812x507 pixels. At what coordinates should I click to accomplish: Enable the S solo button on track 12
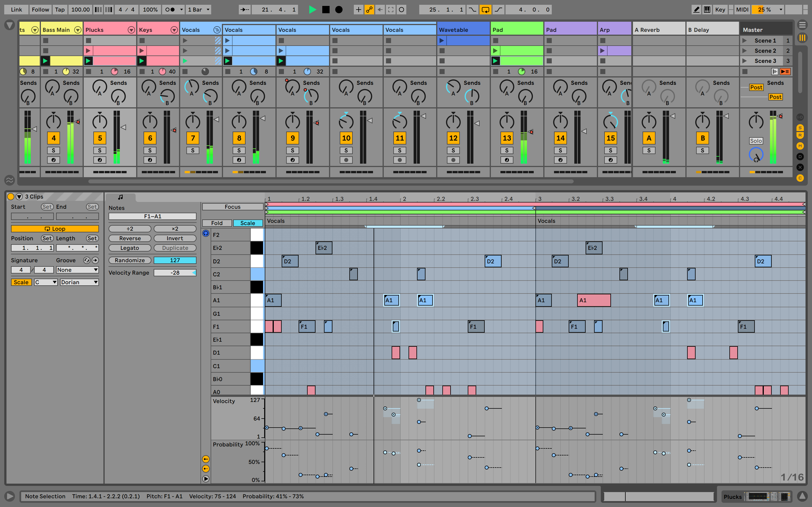coord(453,150)
